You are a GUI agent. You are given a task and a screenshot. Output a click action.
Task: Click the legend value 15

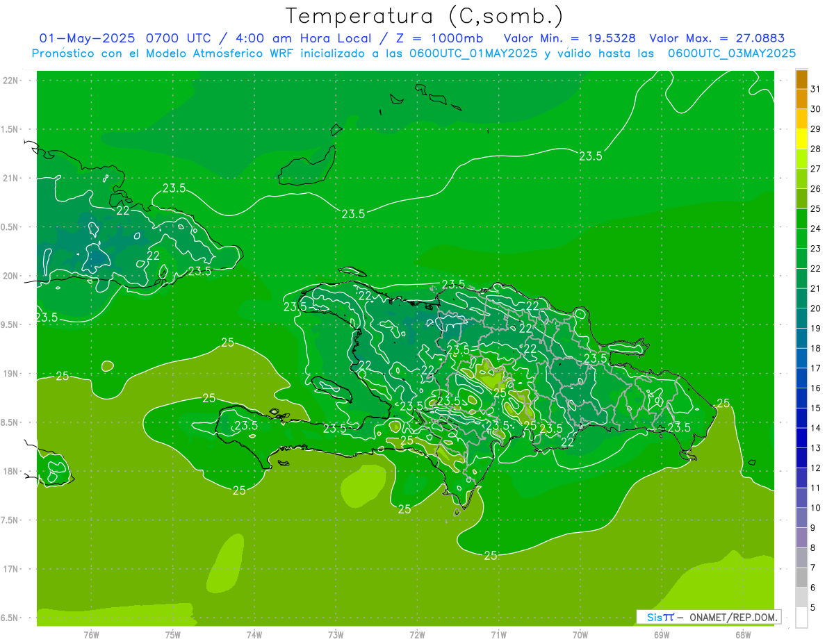point(815,408)
